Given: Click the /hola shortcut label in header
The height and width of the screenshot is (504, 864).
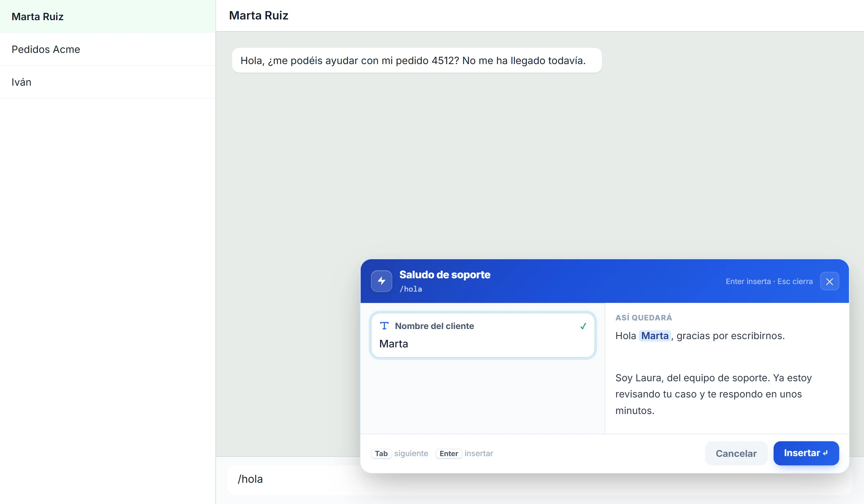Looking at the screenshot, I should (411, 289).
